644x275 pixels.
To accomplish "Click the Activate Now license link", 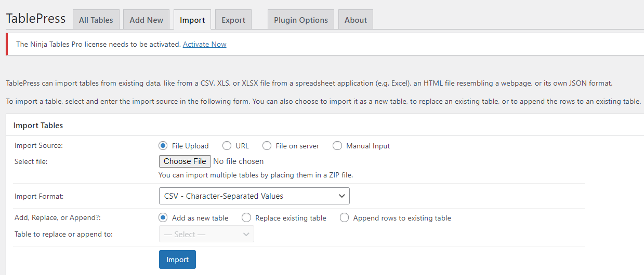I will [x=204, y=44].
